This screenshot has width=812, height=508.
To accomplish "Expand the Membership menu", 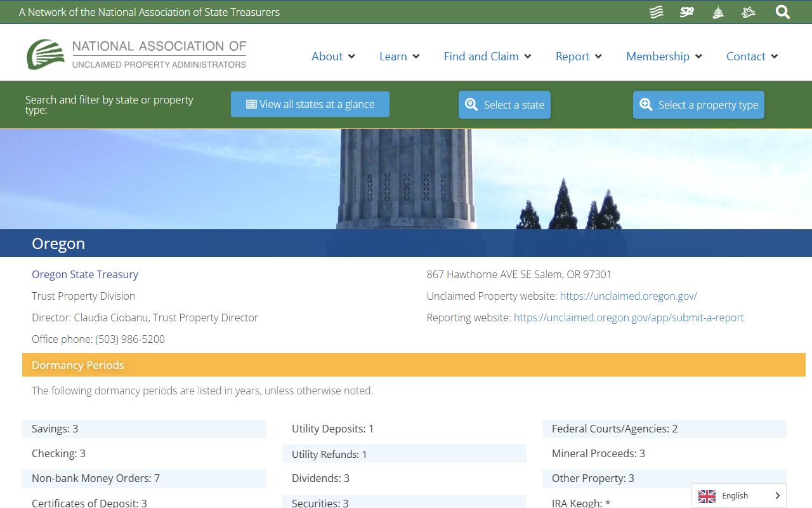I will [x=664, y=57].
